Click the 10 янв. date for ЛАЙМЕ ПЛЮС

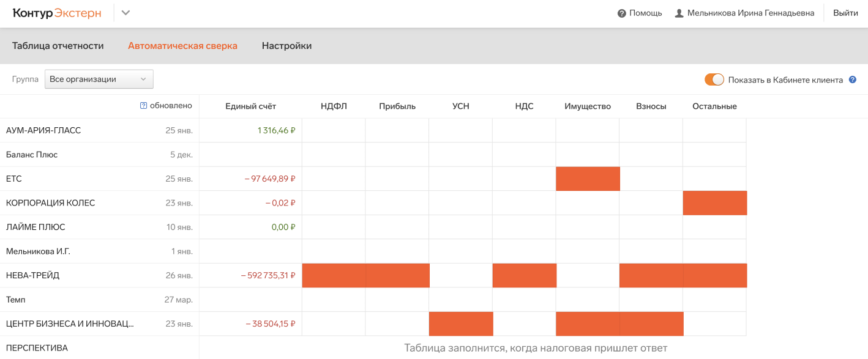pos(179,227)
